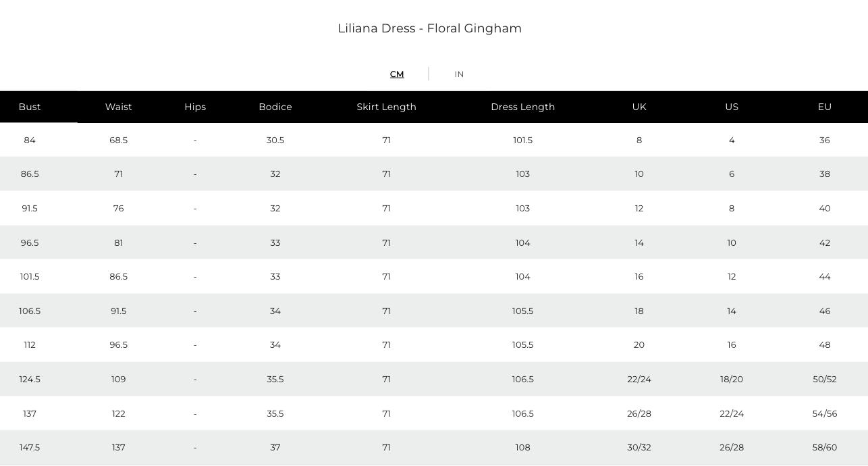This screenshot has height=466, width=868.
Task: Select the UK size 22/24 cell
Action: (639, 380)
